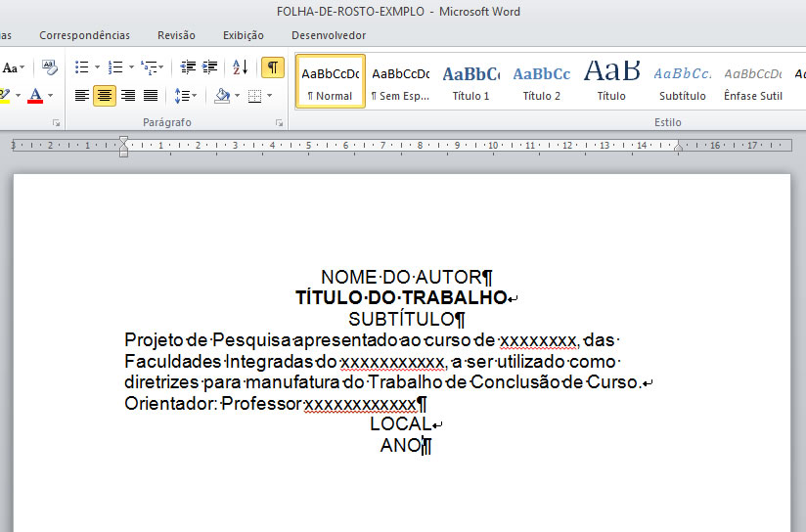Apply the Subtítulo style
The image size is (806, 532).
click(682, 81)
